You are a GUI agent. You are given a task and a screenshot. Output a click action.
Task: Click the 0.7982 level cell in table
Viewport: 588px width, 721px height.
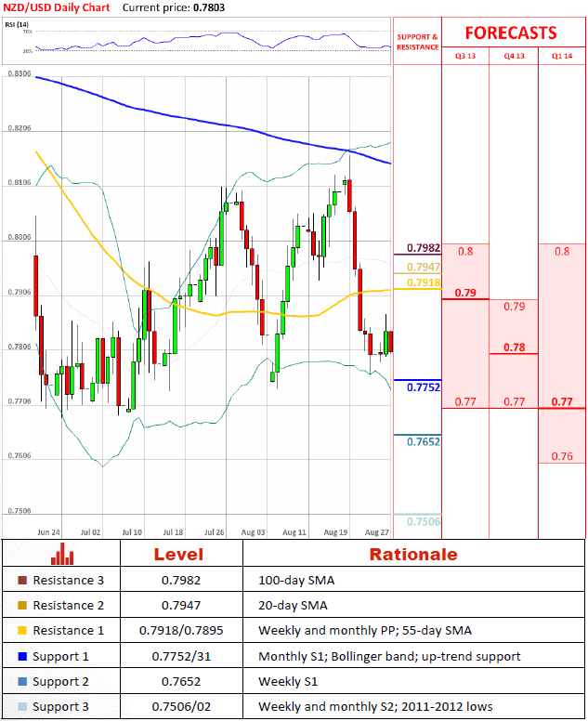pos(181,581)
